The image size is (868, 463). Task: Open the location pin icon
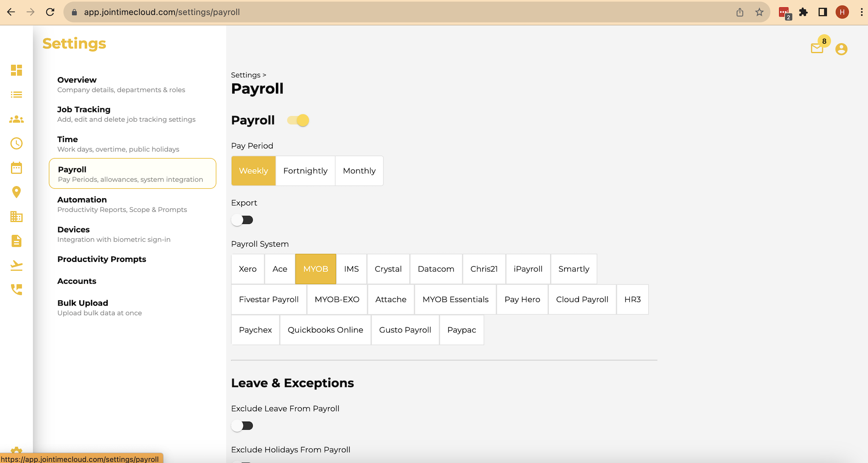(x=16, y=192)
